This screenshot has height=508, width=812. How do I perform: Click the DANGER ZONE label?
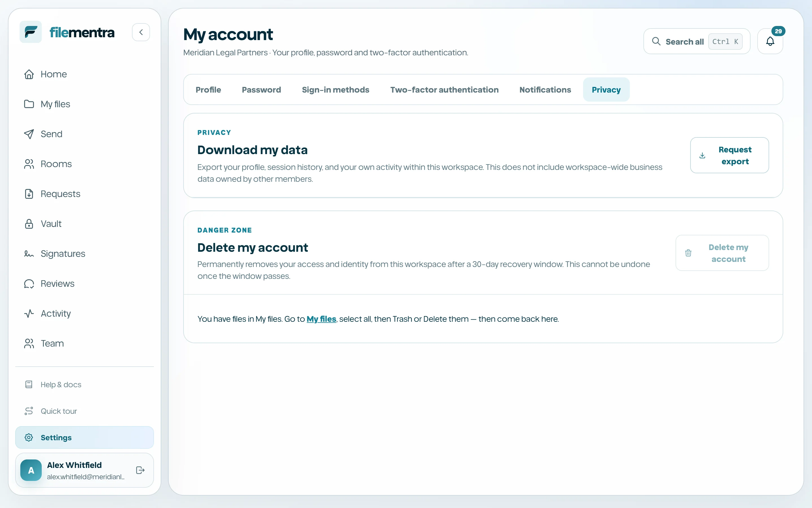click(224, 230)
